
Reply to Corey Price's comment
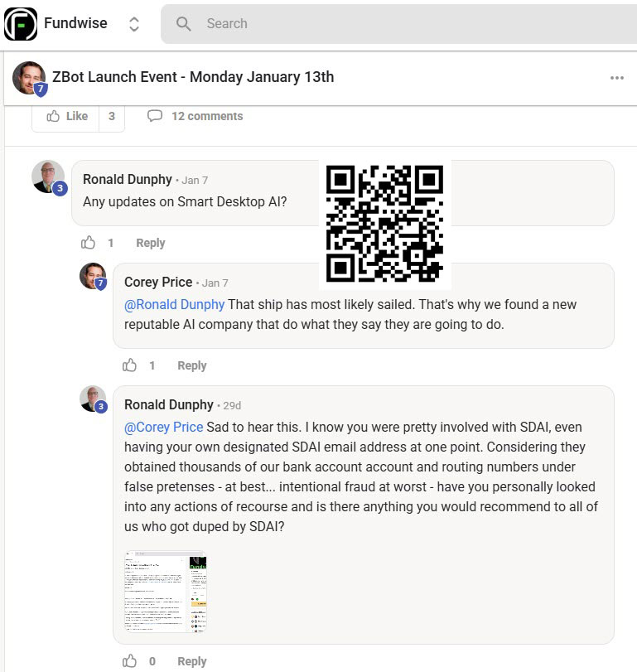192,365
